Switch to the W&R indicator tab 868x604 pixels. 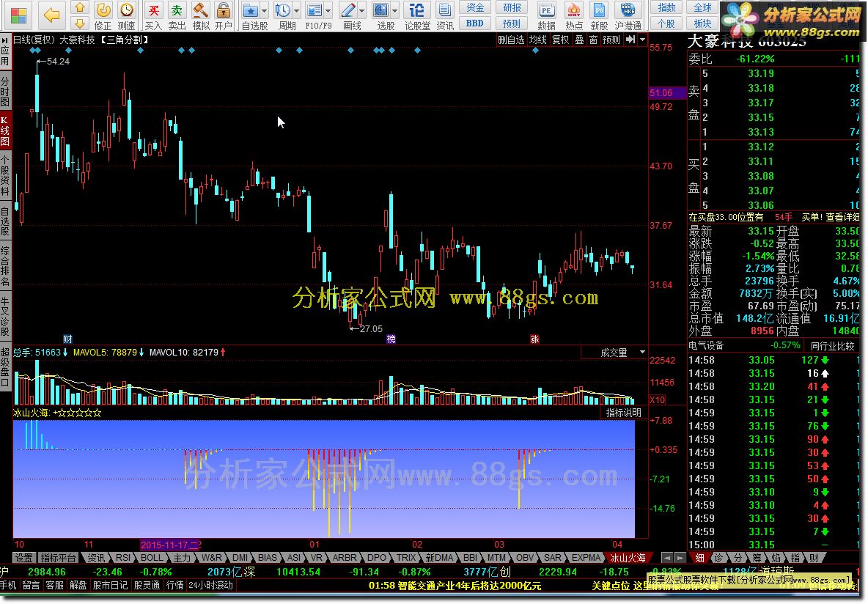211,558
